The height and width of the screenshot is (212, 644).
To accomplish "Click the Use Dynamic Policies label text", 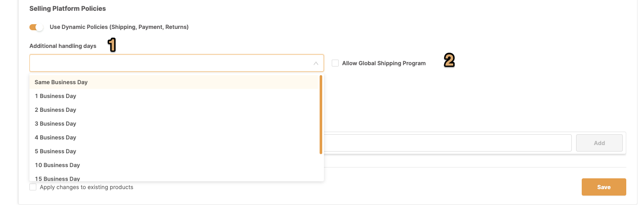I will coord(119,27).
